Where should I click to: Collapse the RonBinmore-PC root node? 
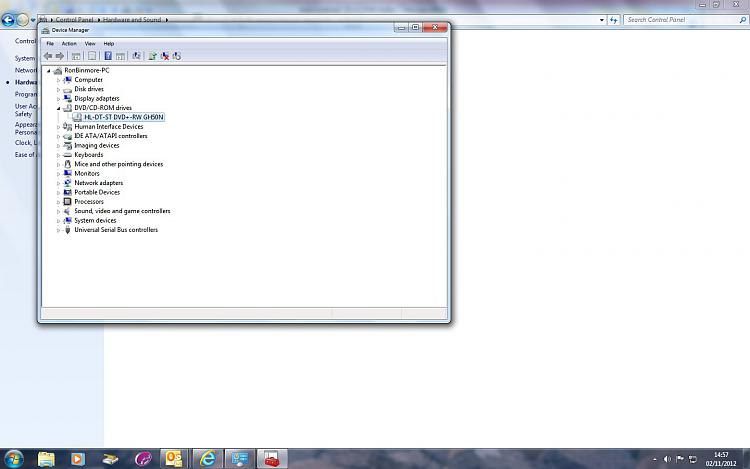coord(49,71)
